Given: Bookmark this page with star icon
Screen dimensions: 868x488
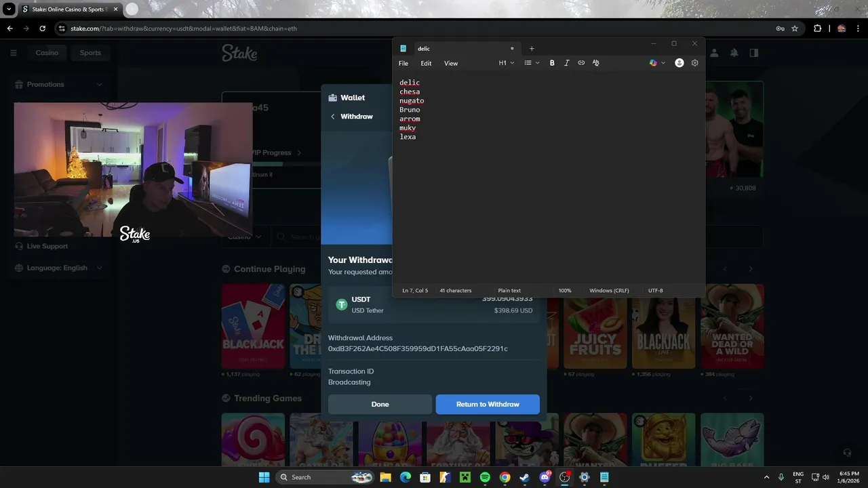Looking at the screenshot, I should point(795,28).
